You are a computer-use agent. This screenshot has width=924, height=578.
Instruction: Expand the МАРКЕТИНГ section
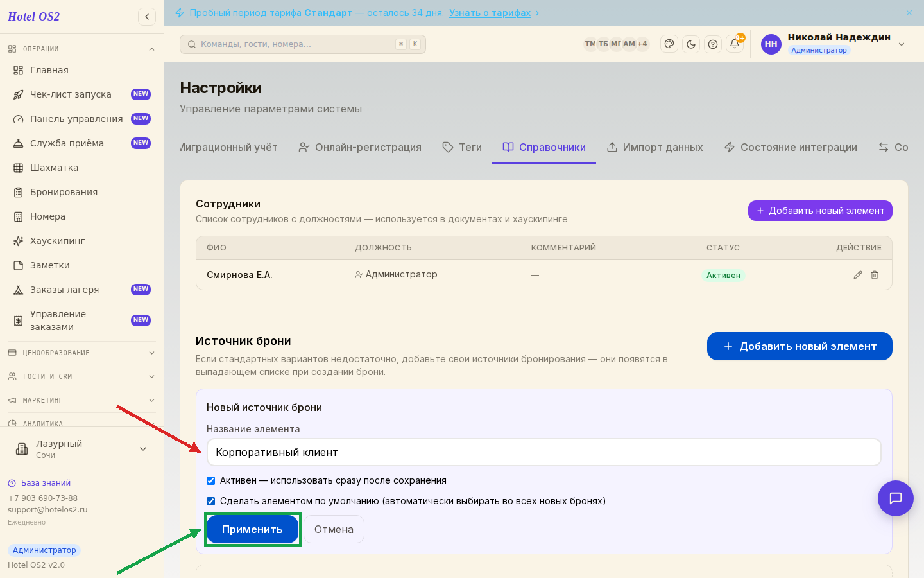tap(82, 400)
